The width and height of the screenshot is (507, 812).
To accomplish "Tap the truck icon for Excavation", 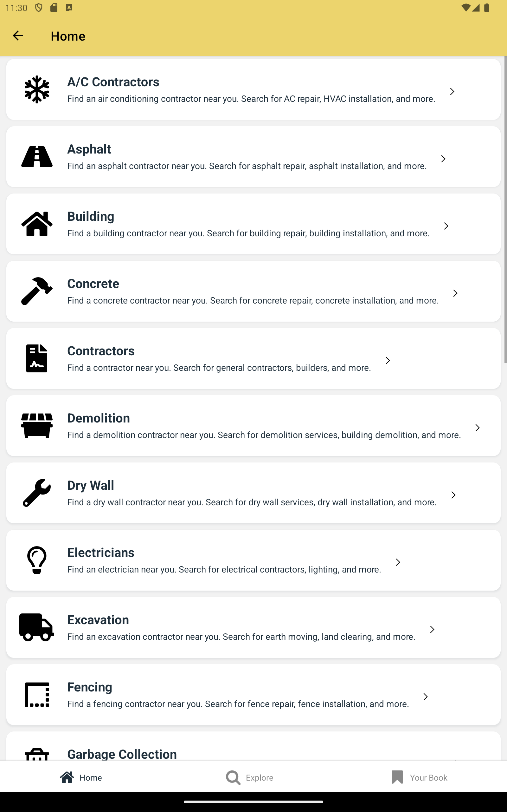I will (37, 627).
